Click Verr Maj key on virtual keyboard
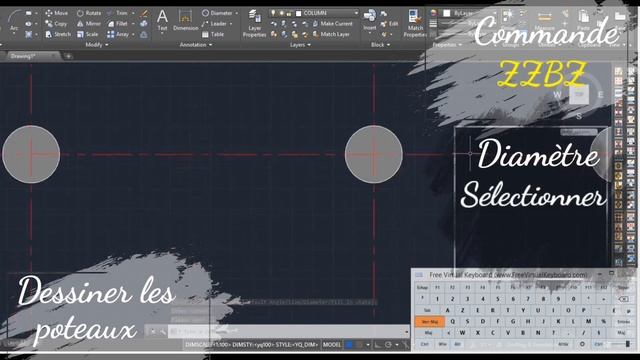Screen dimensions: 640x360 (x=429, y=322)
